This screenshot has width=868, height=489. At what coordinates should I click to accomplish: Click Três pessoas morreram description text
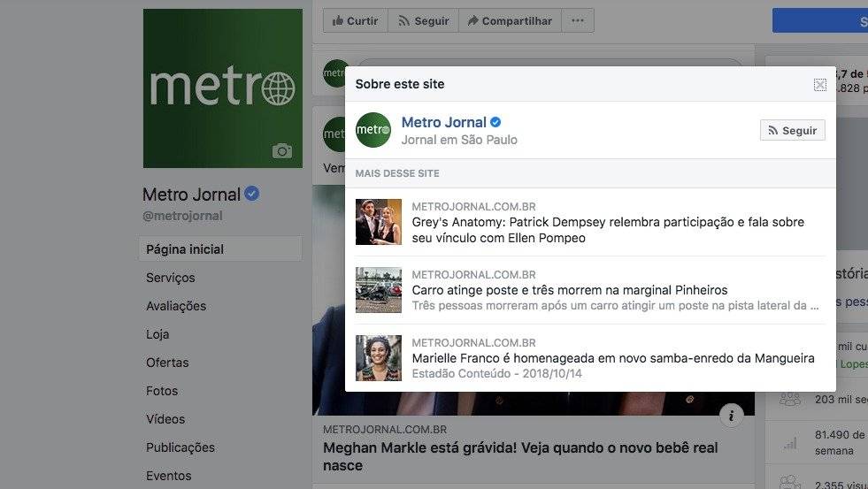coord(615,305)
